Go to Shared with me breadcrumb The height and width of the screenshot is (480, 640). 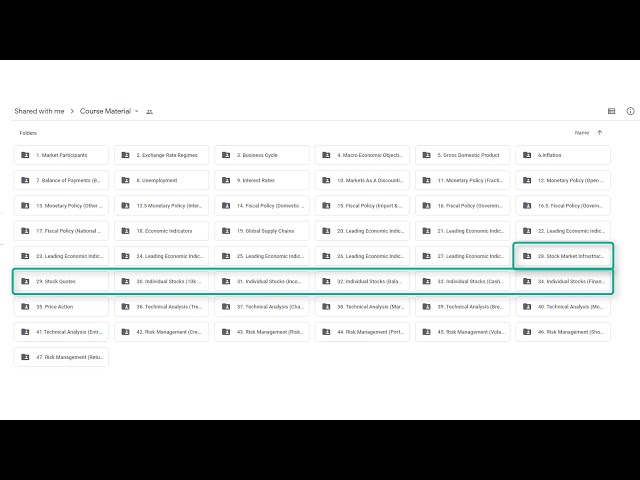pyautogui.click(x=39, y=111)
